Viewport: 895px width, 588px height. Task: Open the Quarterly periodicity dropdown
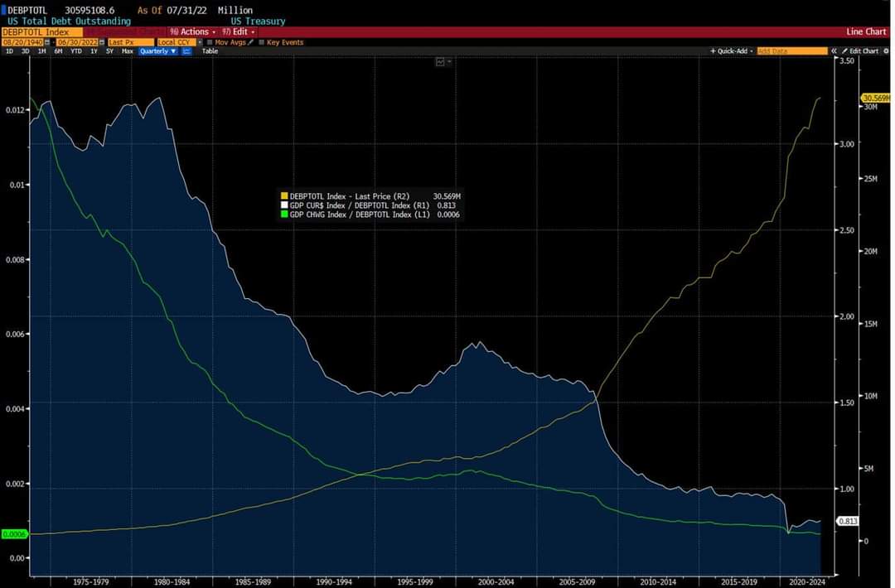(x=158, y=51)
